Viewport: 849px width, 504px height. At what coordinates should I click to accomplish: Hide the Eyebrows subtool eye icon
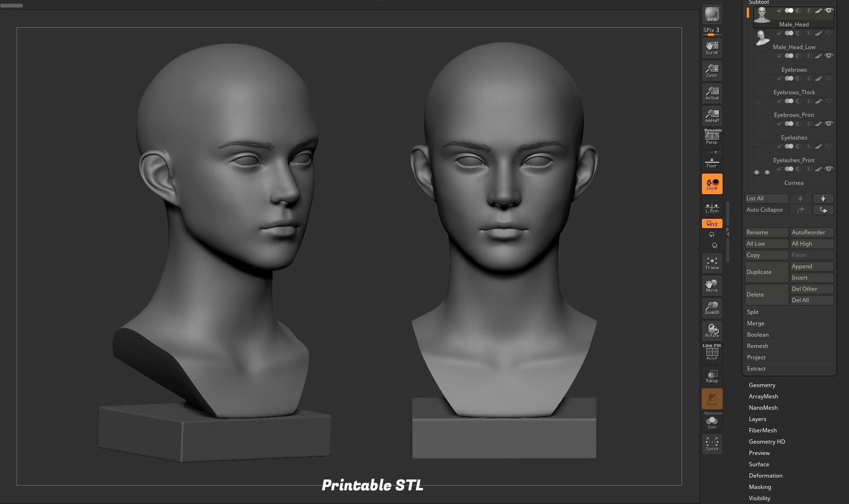tap(829, 56)
